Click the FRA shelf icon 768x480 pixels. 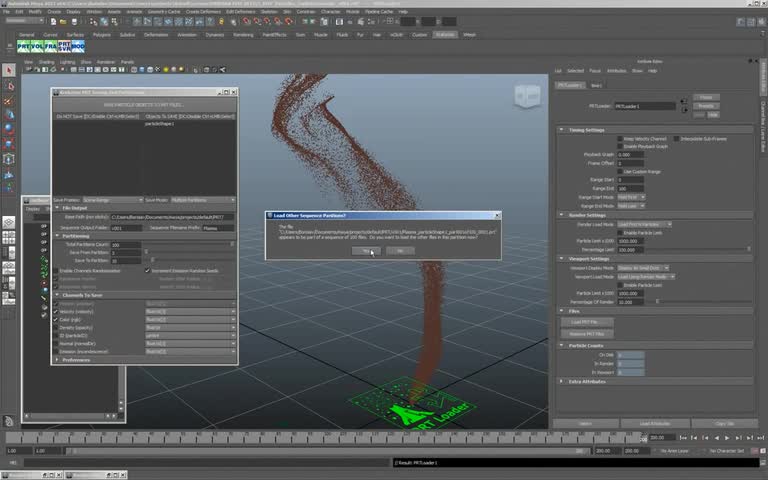click(51, 46)
